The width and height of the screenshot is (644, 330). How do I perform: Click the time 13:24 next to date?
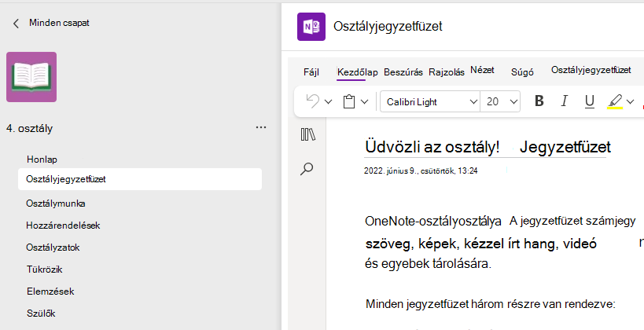point(467,170)
